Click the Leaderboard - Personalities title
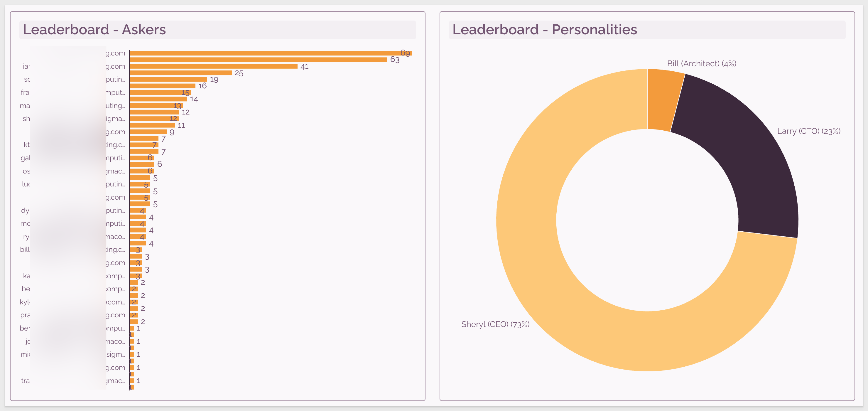This screenshot has height=411, width=868. tap(545, 30)
